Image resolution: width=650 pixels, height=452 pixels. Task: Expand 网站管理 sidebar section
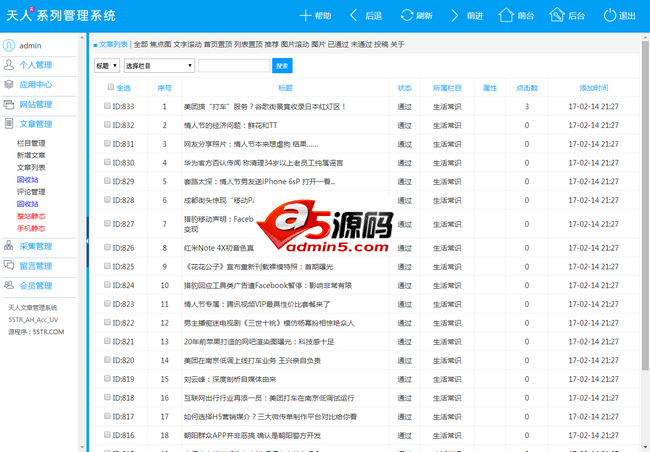[x=36, y=104]
